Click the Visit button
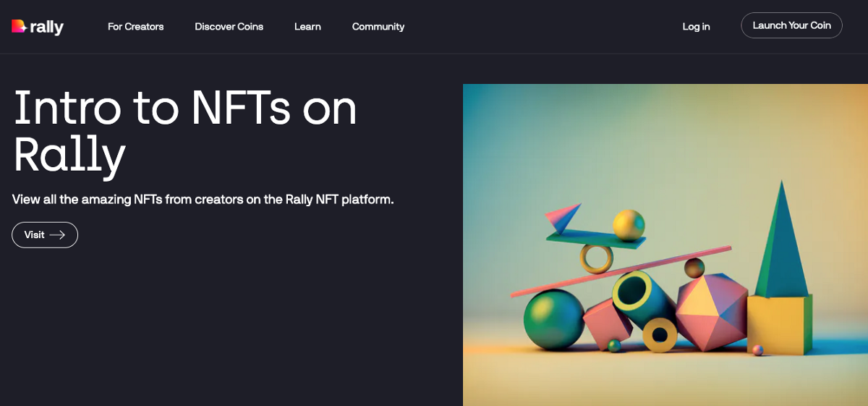 [45, 234]
